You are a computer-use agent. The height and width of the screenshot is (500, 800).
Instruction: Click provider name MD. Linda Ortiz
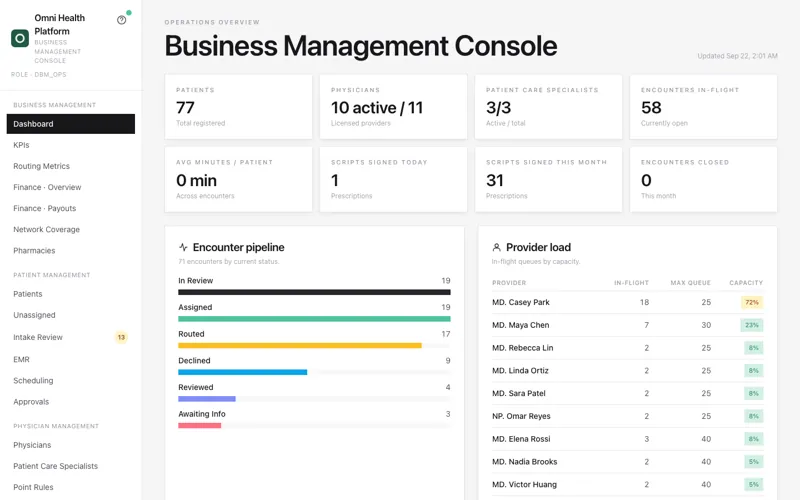520,370
